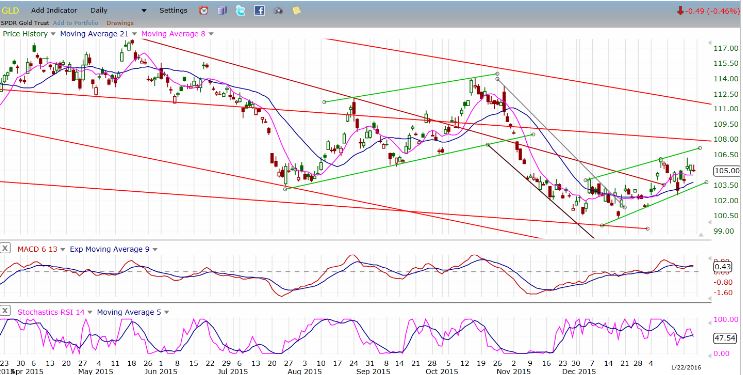Click the binoculars watch icon
This screenshot has height=375, width=743.
(x=278, y=10)
